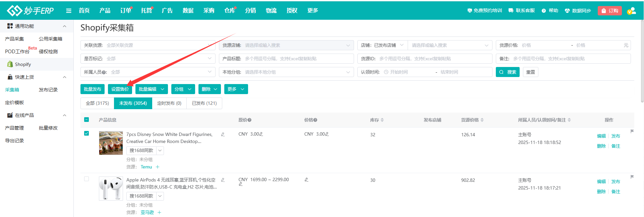The height and width of the screenshot is (217, 644).
Task: Sort by 库存 column sort arrows
Action: 382,120
